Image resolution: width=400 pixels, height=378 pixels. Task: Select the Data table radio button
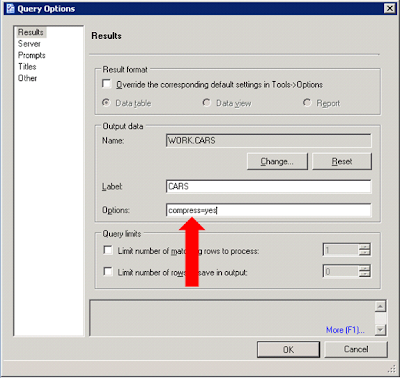(x=106, y=103)
